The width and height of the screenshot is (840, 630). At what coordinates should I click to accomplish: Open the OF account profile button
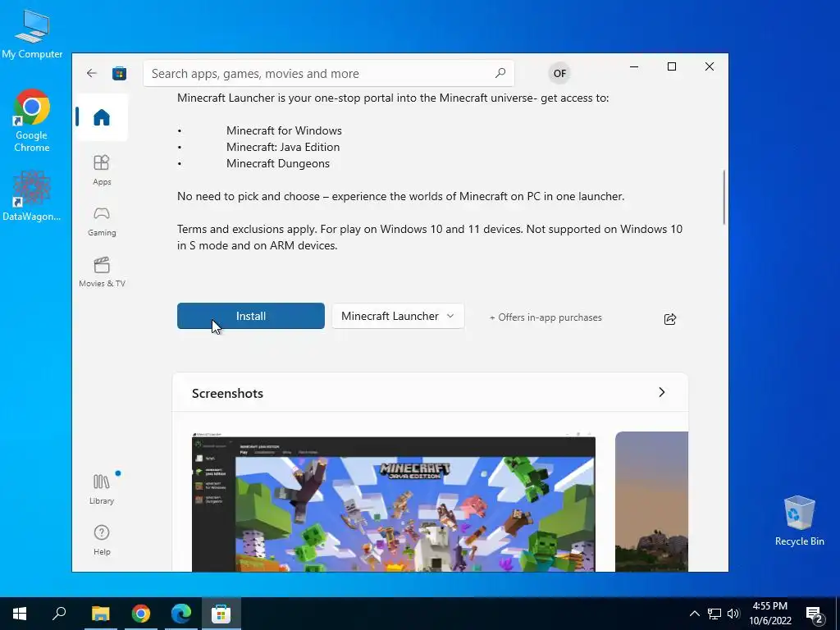pos(559,73)
